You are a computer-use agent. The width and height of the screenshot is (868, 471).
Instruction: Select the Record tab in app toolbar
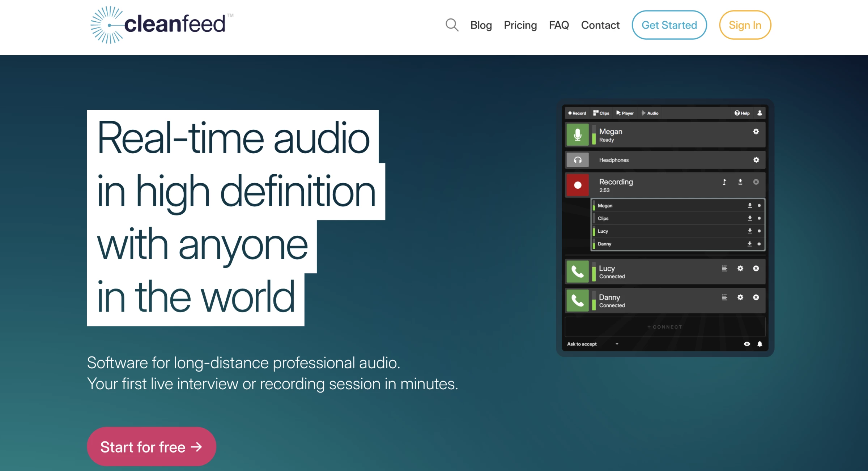[577, 113]
